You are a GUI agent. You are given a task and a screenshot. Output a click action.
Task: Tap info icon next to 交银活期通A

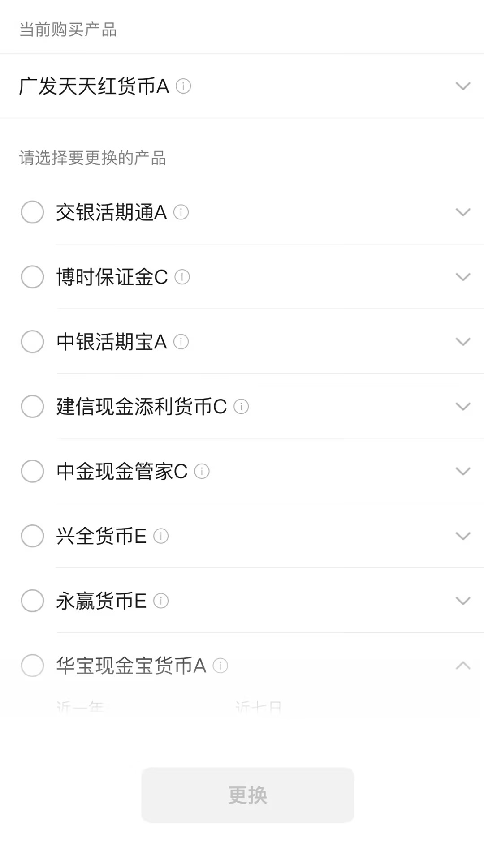click(181, 212)
